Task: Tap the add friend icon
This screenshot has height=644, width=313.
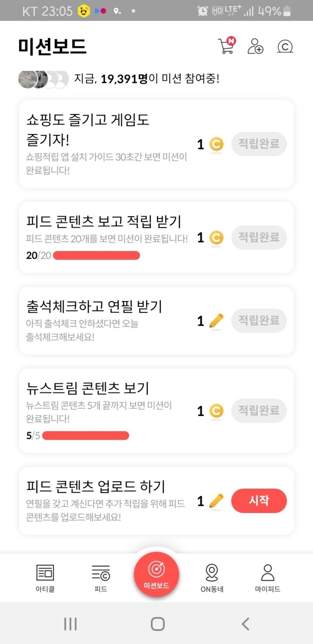Action: [x=255, y=46]
